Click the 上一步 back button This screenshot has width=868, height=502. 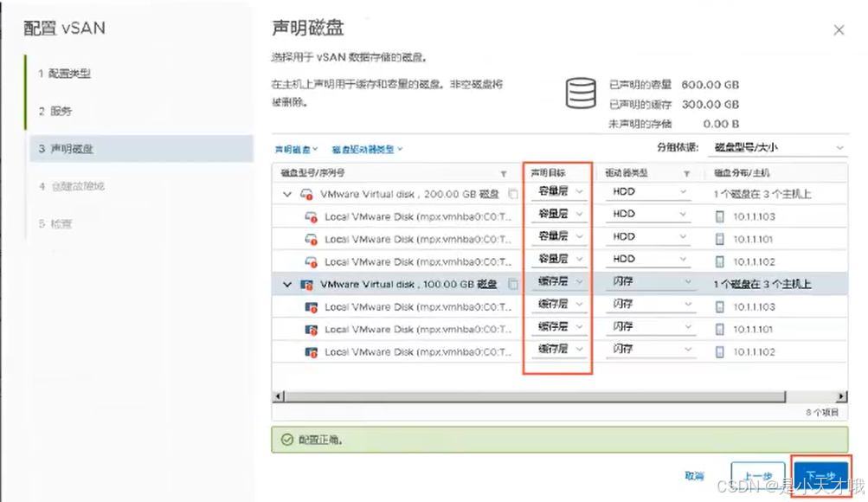click(758, 476)
